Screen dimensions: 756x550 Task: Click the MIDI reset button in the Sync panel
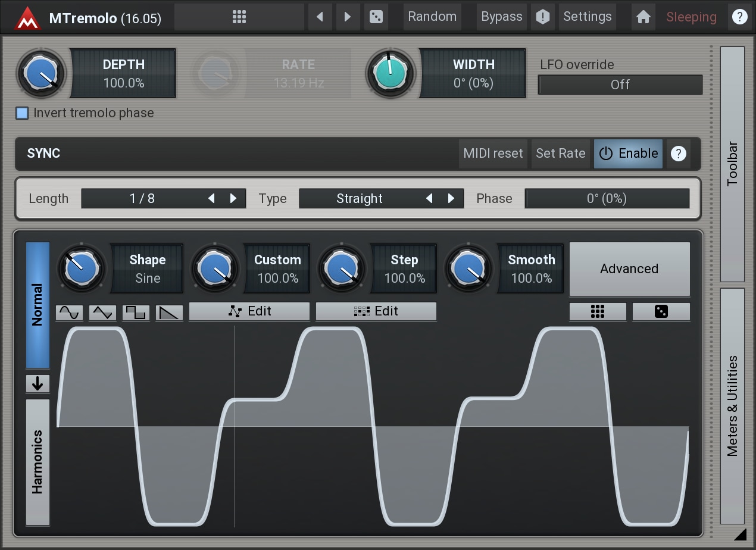coord(493,154)
